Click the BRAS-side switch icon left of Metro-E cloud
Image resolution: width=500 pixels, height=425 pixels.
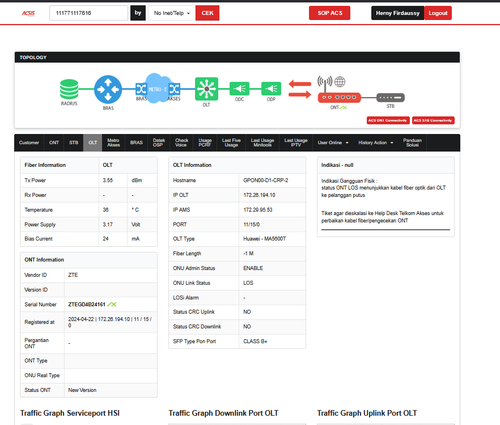141,89
